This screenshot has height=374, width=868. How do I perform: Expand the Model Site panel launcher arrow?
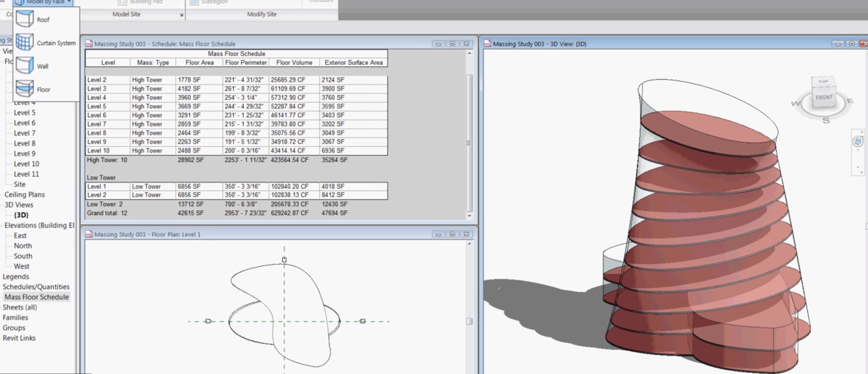182,15
